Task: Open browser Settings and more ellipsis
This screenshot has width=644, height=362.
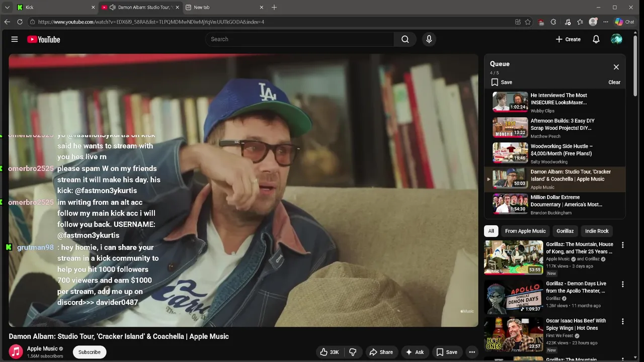Action: pos(606,22)
